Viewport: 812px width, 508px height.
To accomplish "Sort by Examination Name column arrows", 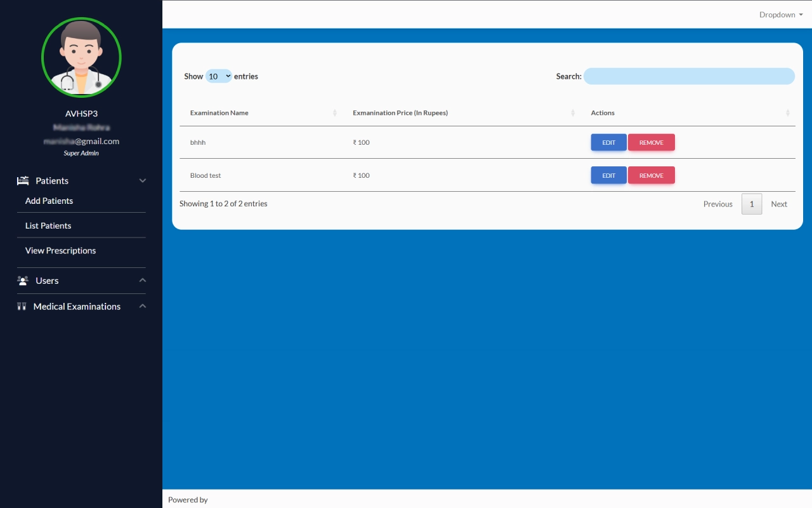I will pos(335,113).
